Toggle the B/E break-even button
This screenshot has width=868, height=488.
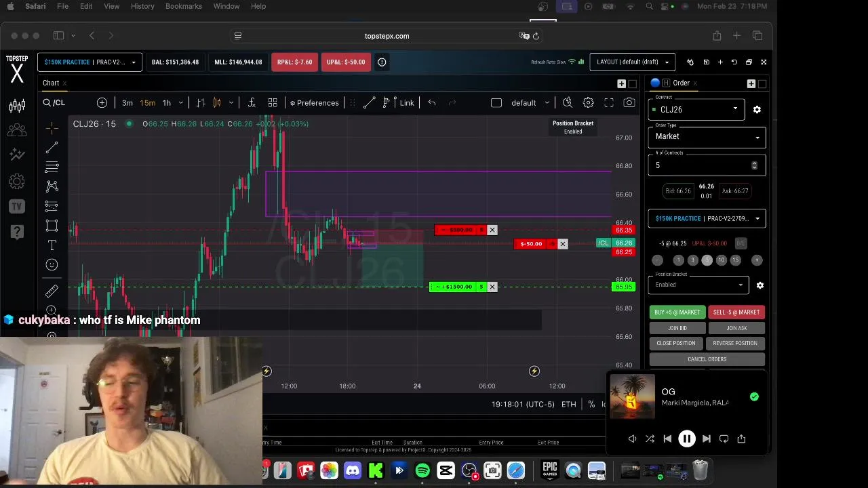pos(741,243)
